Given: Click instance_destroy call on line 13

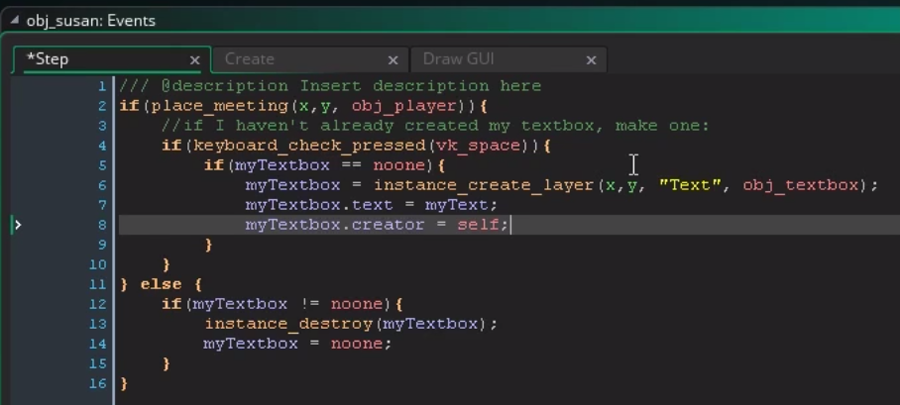Looking at the screenshot, I should 289,324.
